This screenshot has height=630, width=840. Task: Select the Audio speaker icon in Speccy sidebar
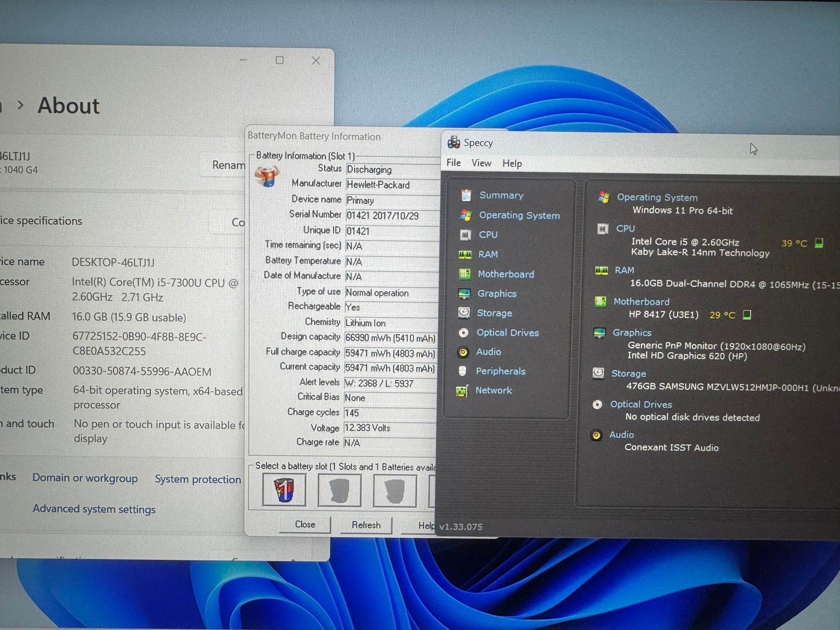pos(463,352)
